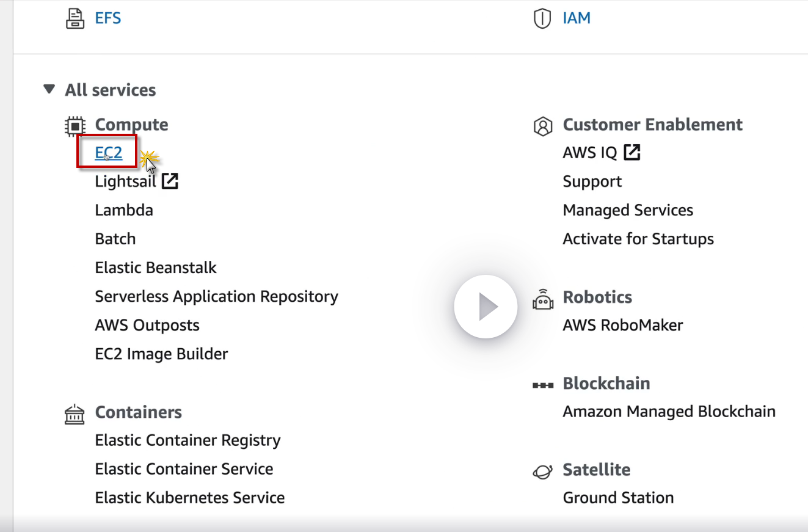The image size is (808, 532).
Task: Open Serverless Application Repository
Action: tap(216, 296)
